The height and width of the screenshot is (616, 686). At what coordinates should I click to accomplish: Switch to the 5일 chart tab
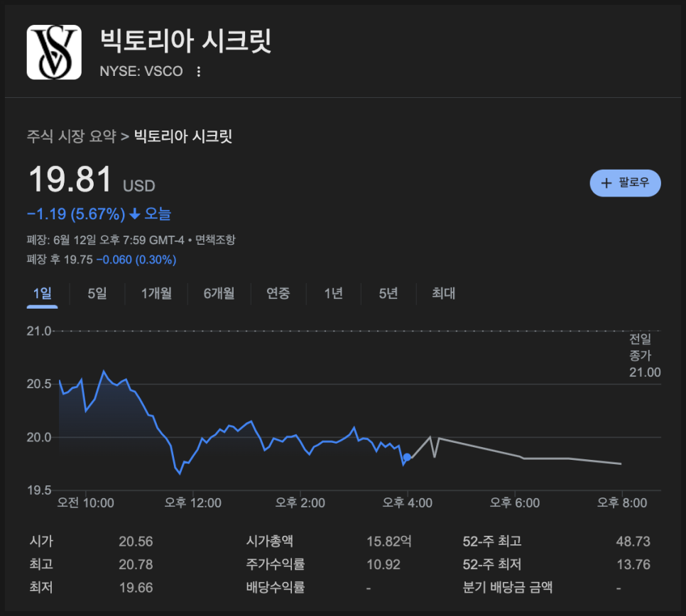(97, 293)
